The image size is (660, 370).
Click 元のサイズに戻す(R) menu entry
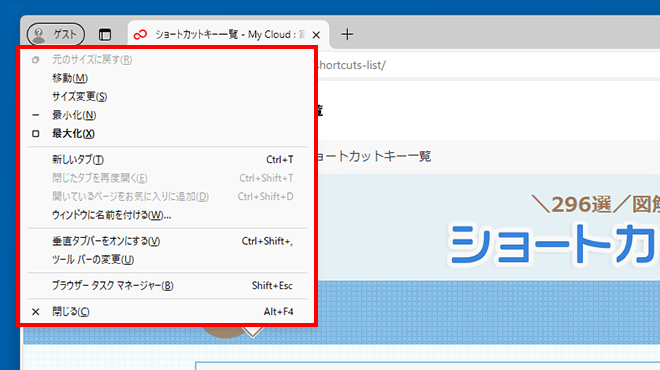pyautogui.click(x=167, y=60)
